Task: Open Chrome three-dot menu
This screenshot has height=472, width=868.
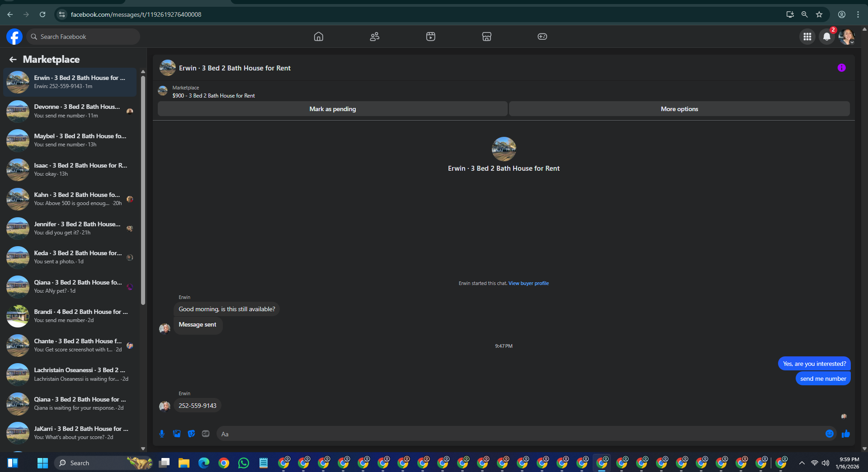Action: (x=858, y=14)
